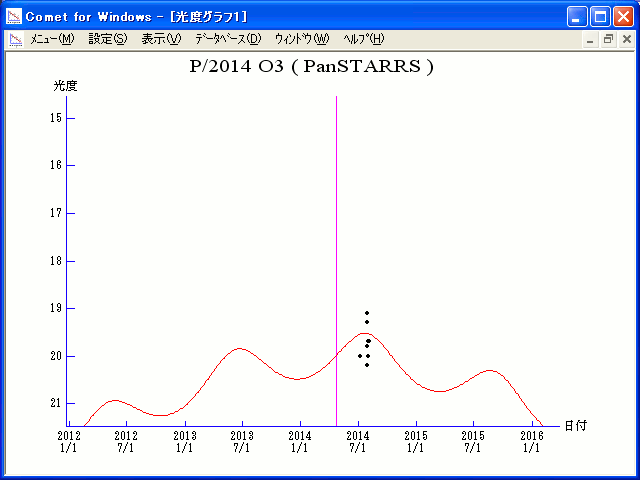This screenshot has height=480, width=640.
Task: Click the 2013 1/1 date label
Action: click(185, 442)
